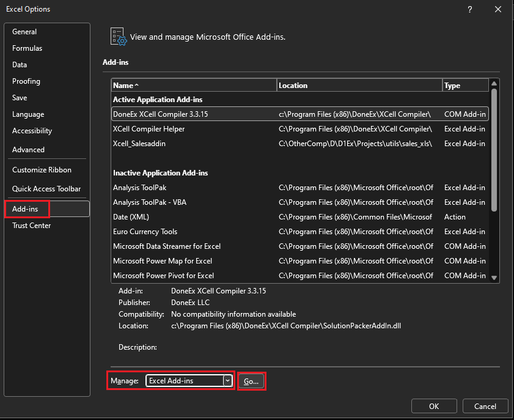The height and width of the screenshot is (420, 514).
Task: Sort add-ins by Location column header
Action: (359, 85)
